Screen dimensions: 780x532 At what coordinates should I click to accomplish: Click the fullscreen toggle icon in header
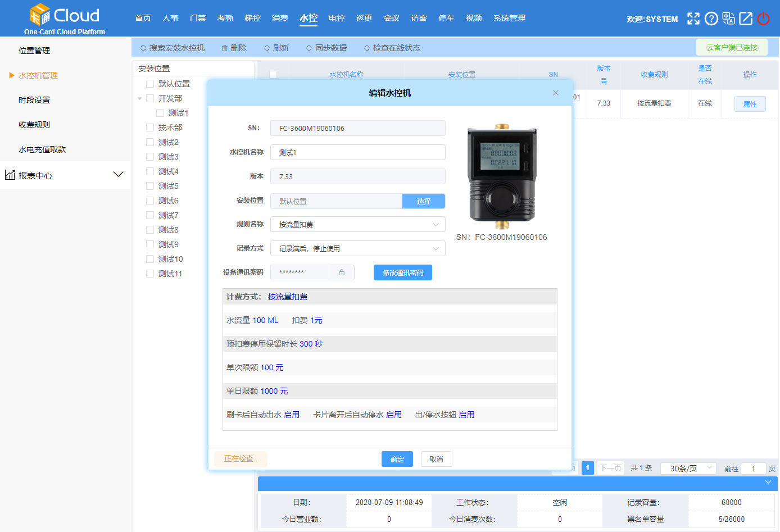click(693, 19)
